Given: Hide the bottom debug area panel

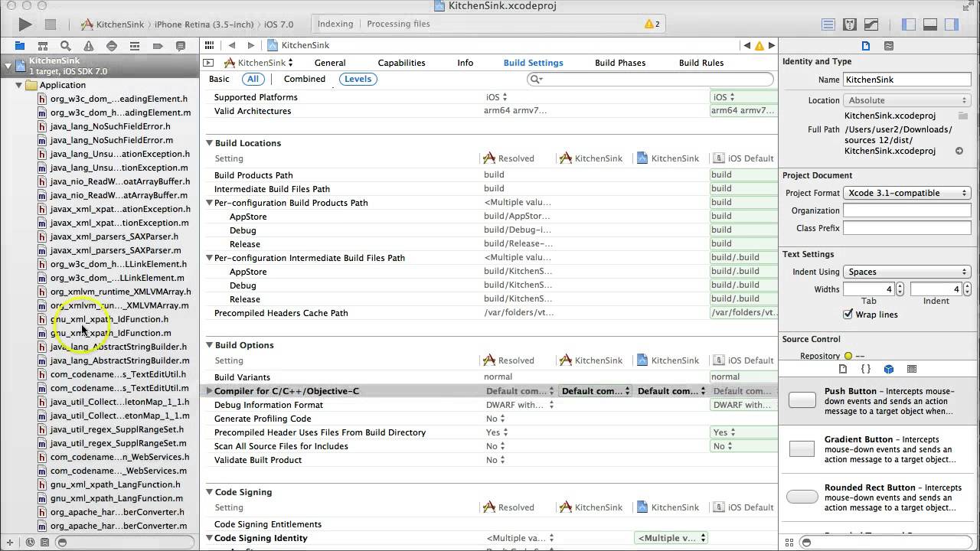Looking at the screenshot, I should point(930,24).
